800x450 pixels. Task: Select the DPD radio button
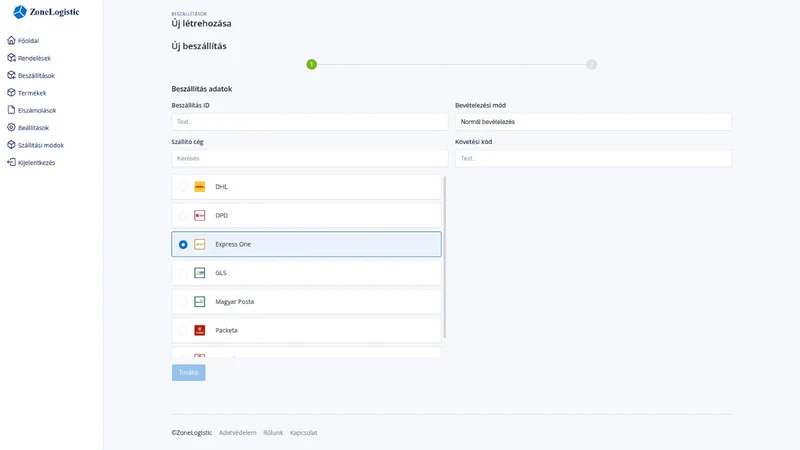[183, 216]
